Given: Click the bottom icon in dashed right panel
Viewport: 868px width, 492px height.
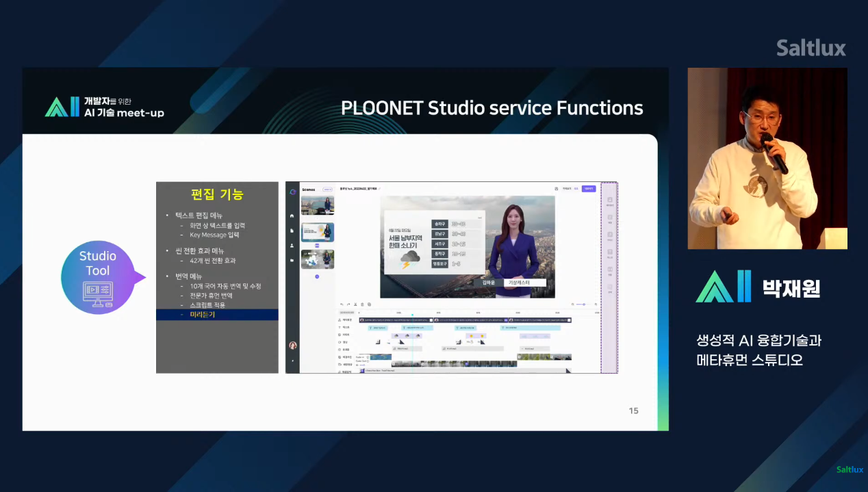Looking at the screenshot, I should pos(610,287).
